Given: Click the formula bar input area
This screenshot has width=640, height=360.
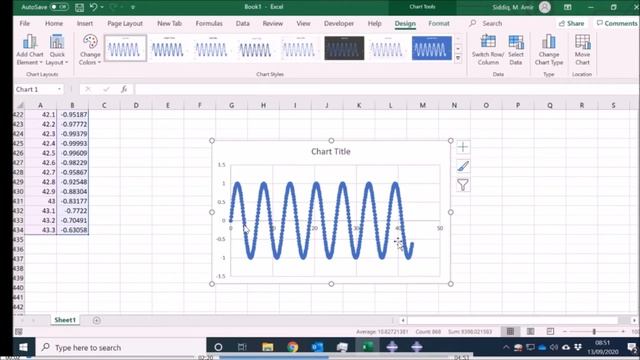Looking at the screenshot, I should click(x=386, y=89).
